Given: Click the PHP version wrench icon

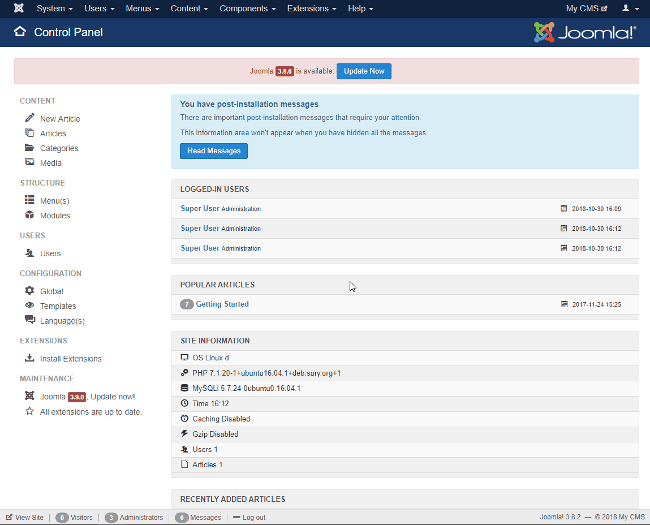Looking at the screenshot, I should click(x=184, y=373).
